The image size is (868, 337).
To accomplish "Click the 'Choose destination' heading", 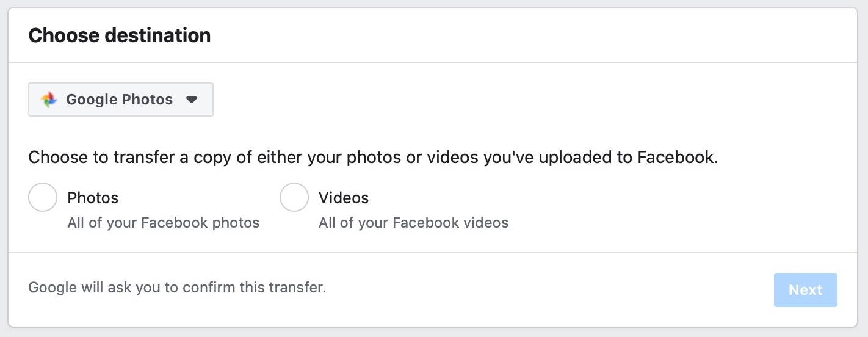I will click(120, 35).
